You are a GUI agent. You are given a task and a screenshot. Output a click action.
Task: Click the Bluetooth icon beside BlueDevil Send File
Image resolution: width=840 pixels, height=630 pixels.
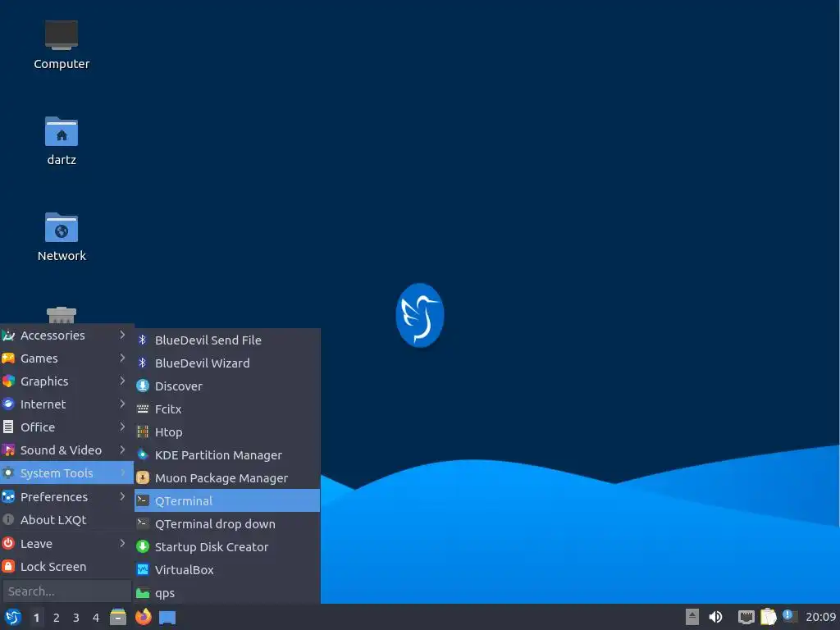click(143, 340)
